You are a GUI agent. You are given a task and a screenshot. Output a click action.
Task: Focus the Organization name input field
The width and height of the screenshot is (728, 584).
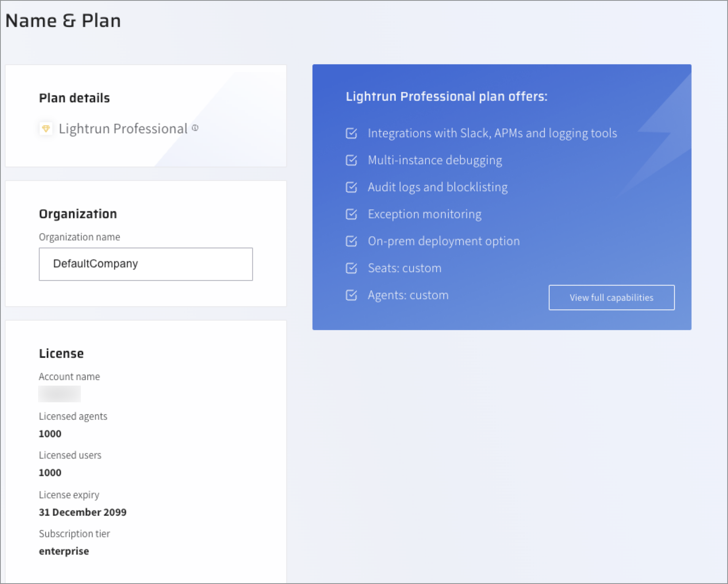[x=146, y=264]
